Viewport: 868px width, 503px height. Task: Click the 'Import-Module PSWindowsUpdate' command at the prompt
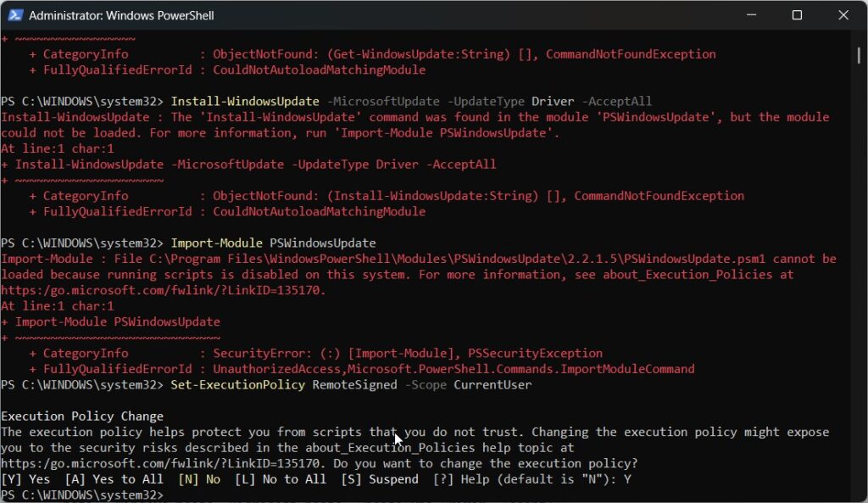point(273,243)
